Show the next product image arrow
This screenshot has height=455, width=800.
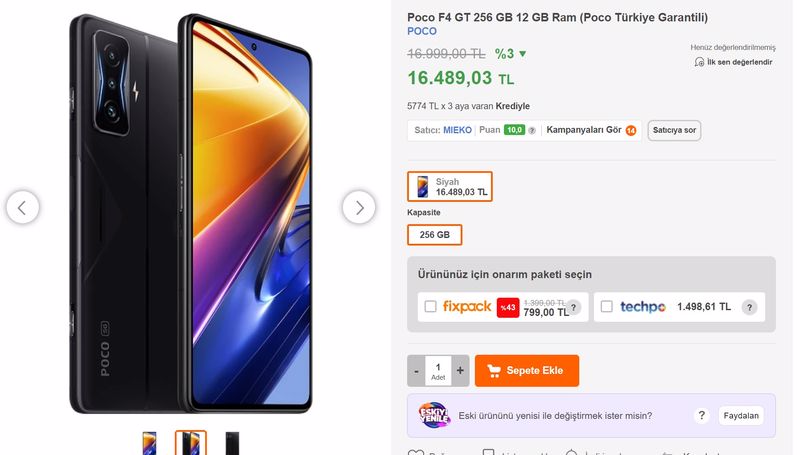[359, 208]
